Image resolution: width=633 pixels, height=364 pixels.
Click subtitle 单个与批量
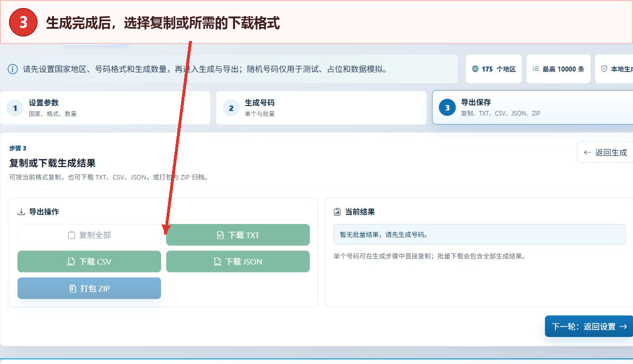(259, 114)
